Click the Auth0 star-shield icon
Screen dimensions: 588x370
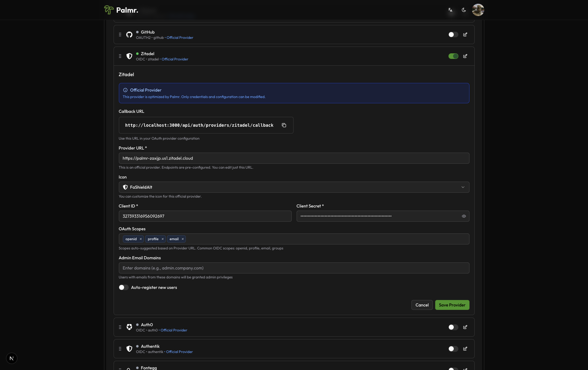point(129,327)
